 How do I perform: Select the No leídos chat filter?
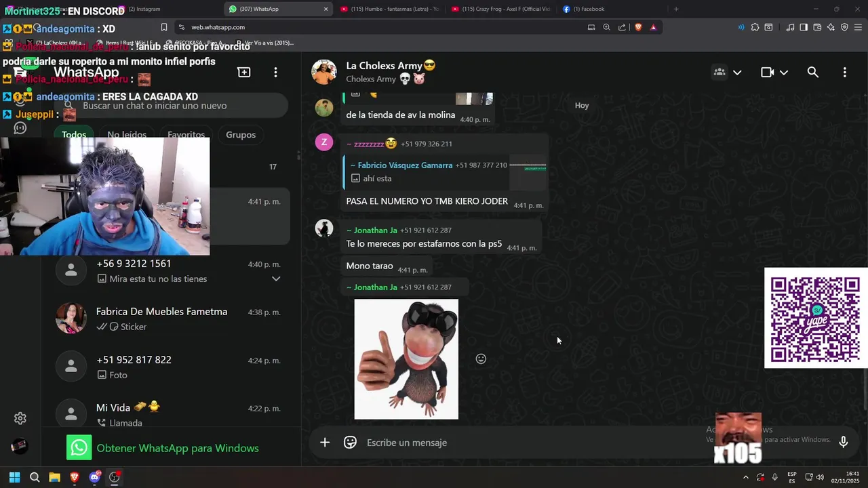click(x=127, y=135)
